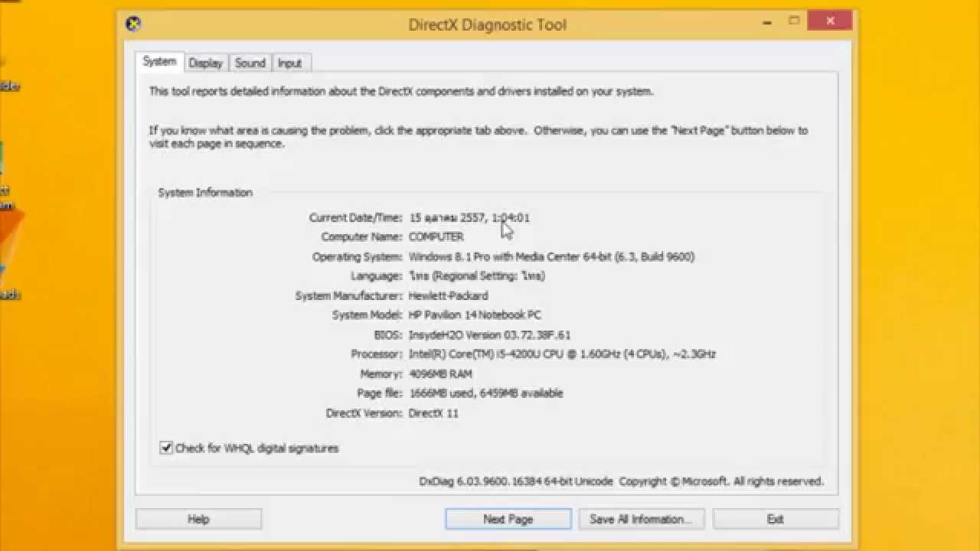
Task: Go to Next Page
Action: click(508, 519)
